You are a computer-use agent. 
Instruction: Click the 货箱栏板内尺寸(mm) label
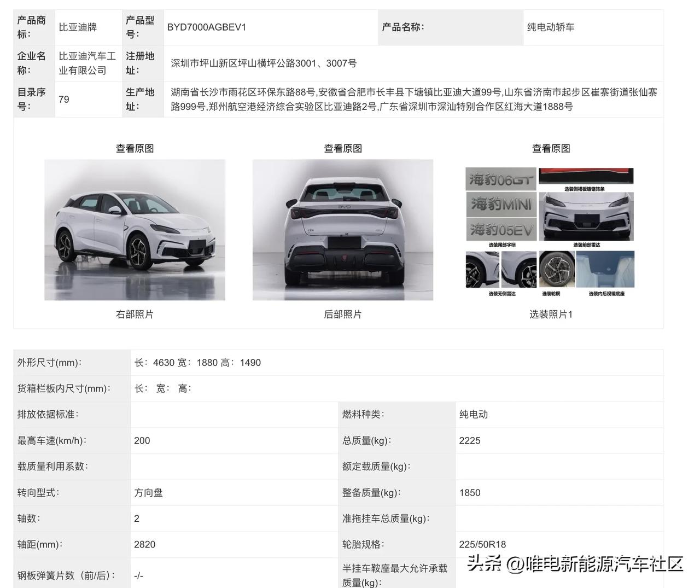coord(63,388)
